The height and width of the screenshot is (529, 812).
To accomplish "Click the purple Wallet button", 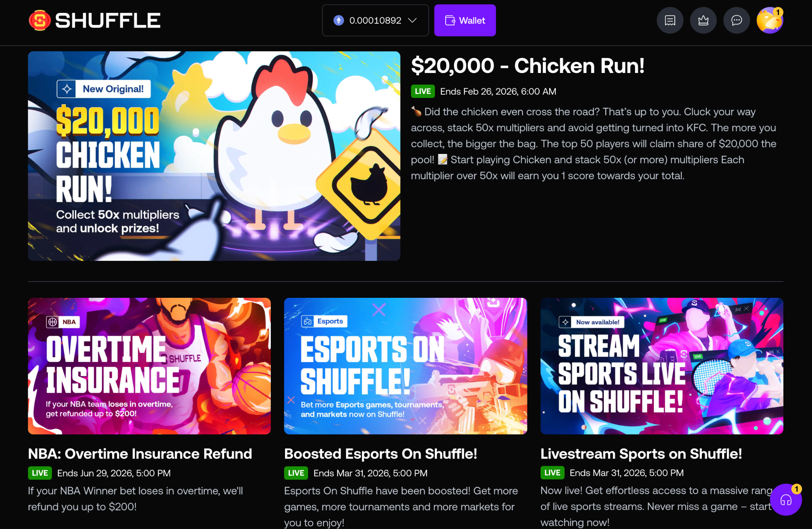I will [x=465, y=20].
